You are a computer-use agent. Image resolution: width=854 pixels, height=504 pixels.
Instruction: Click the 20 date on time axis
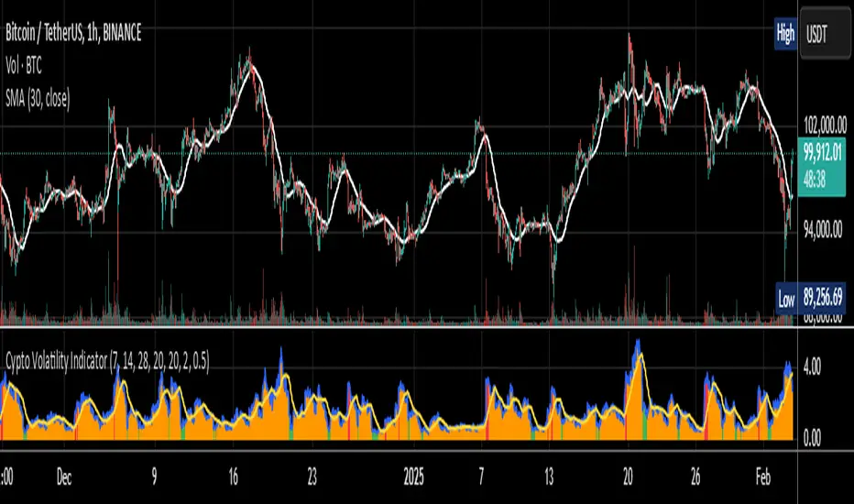point(628,477)
